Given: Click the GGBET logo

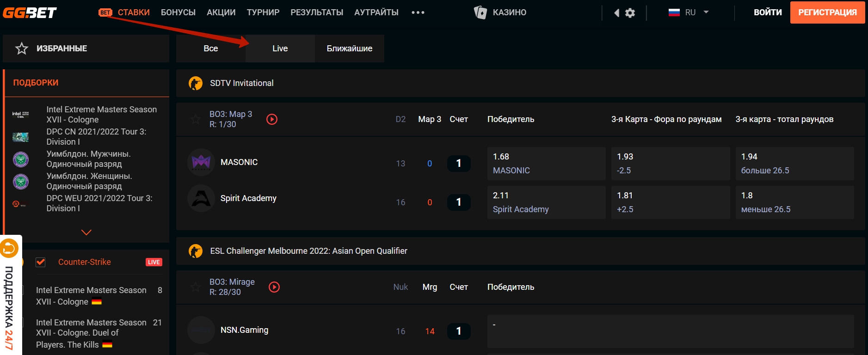Looking at the screenshot, I should pos(30,12).
